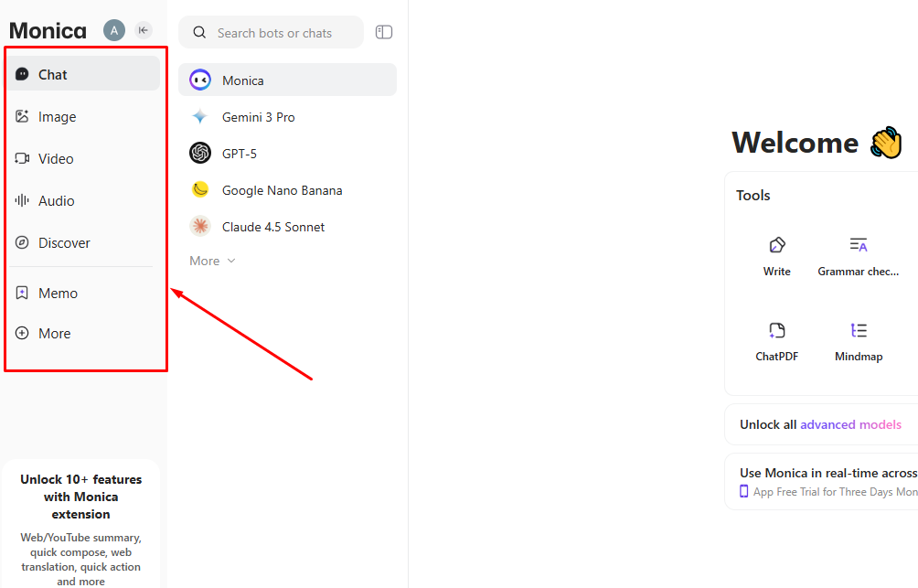Open the Grammar check tool icon
The height and width of the screenshot is (588, 918).
pyautogui.click(x=859, y=245)
